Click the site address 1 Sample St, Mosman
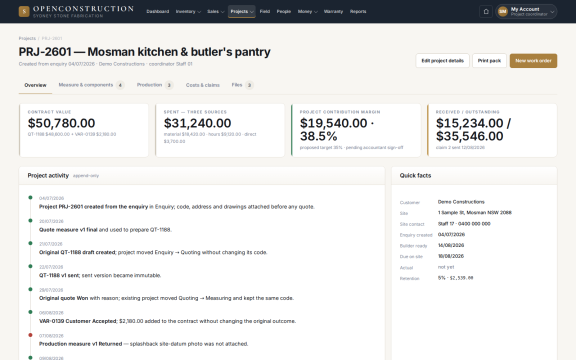576x360 pixels. [x=475, y=213]
